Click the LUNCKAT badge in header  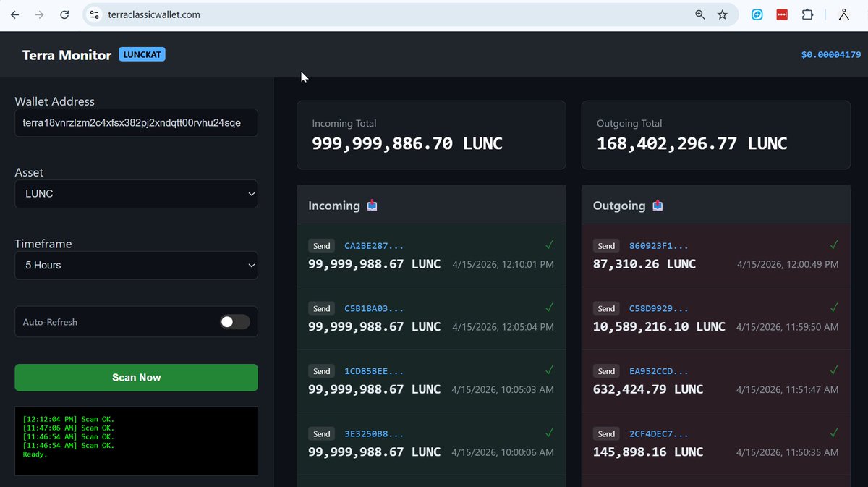[142, 54]
